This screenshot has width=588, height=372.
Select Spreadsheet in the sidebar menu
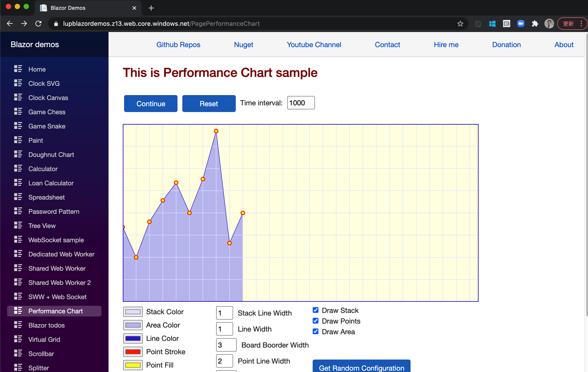(x=46, y=197)
